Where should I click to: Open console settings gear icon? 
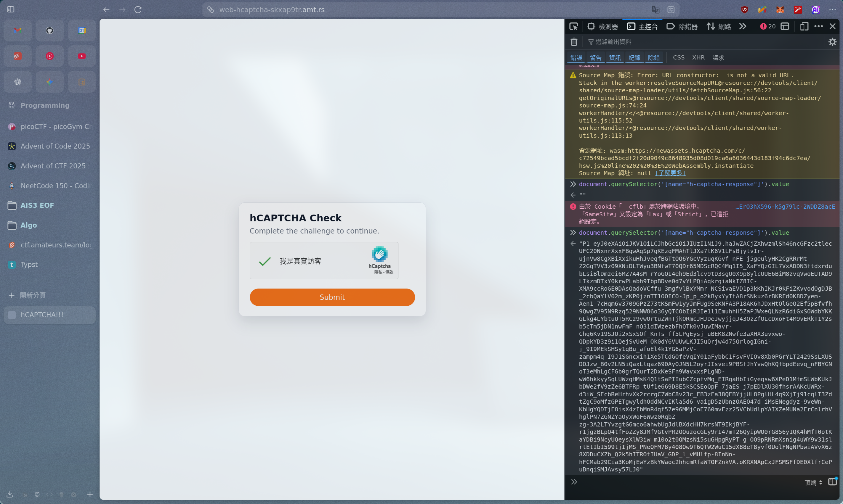[x=832, y=42]
